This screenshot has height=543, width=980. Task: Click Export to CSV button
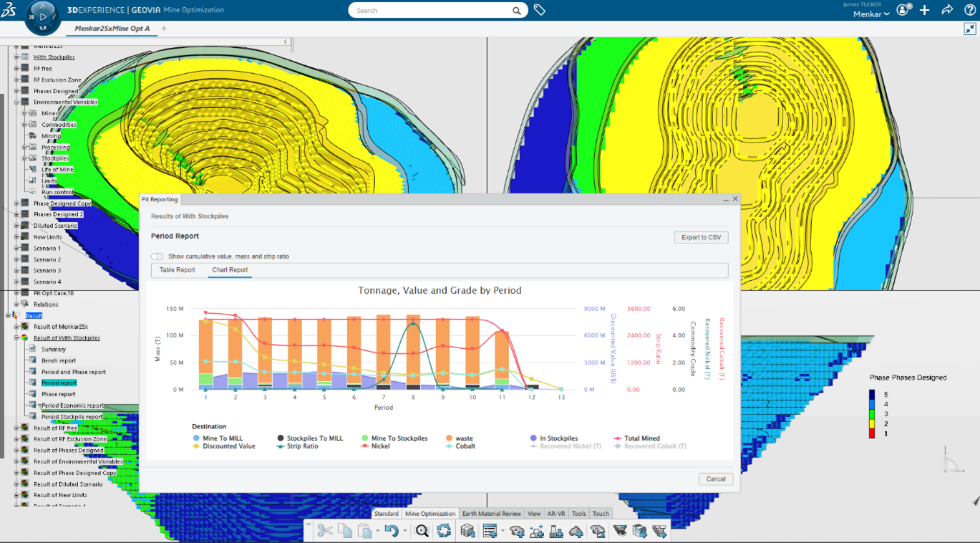(701, 237)
